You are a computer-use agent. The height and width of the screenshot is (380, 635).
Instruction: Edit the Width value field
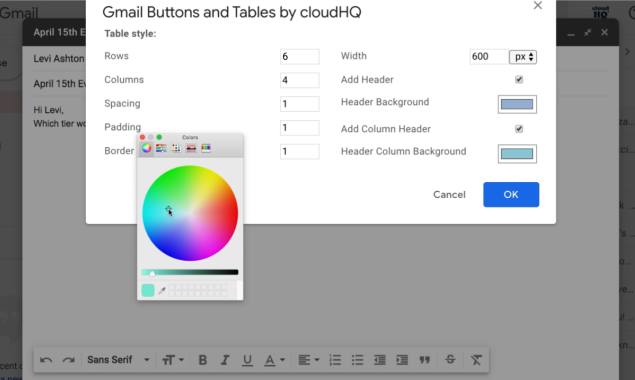tap(489, 57)
